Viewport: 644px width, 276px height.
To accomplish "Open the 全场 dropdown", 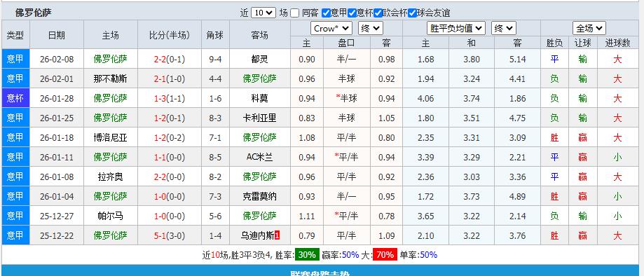I will (589, 28).
